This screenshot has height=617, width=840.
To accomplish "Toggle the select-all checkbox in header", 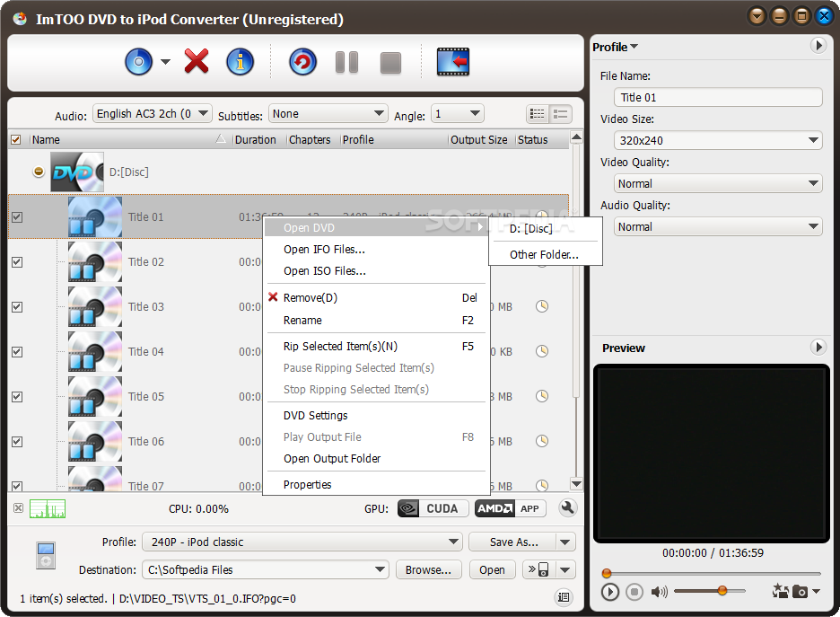I will [x=16, y=140].
